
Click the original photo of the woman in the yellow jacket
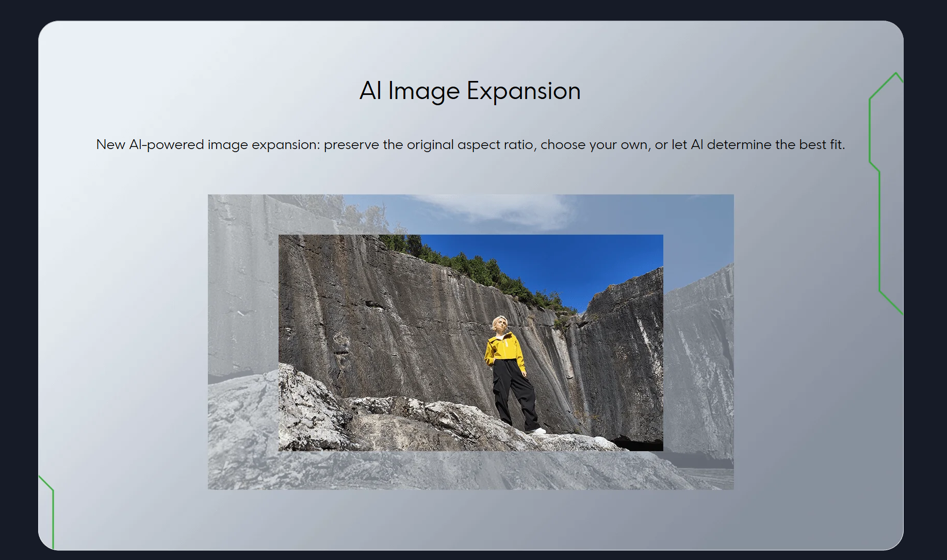tap(471, 343)
